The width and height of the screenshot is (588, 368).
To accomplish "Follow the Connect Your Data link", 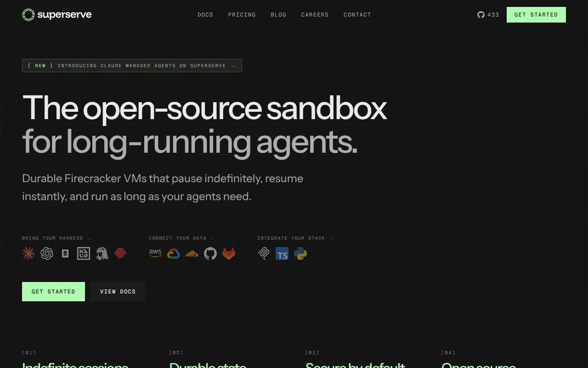I will click(x=181, y=238).
